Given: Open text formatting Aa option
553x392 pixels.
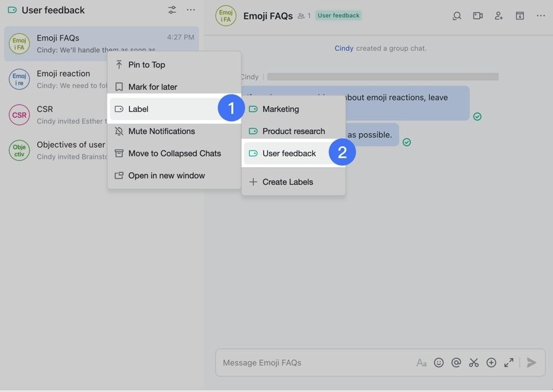Looking at the screenshot, I should 421,362.
